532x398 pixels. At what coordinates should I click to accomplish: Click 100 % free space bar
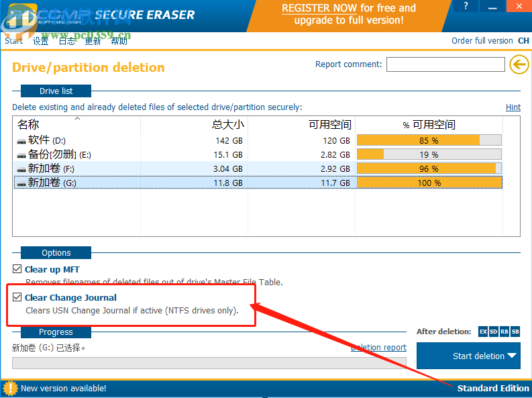coord(429,183)
